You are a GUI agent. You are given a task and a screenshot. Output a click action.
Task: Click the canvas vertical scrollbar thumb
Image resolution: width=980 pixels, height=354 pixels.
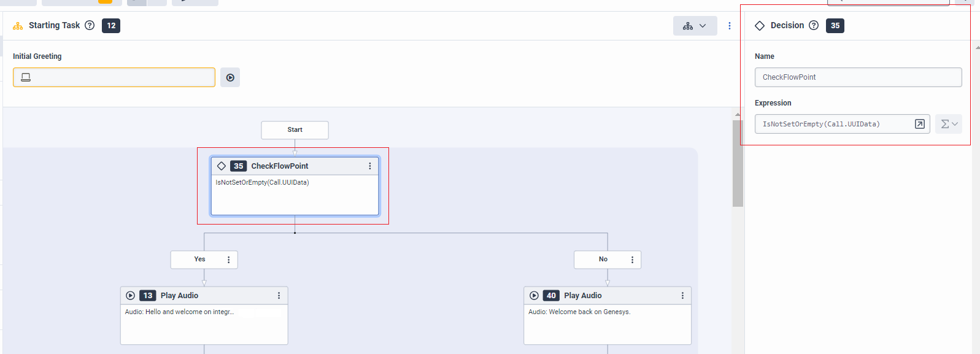click(738, 163)
